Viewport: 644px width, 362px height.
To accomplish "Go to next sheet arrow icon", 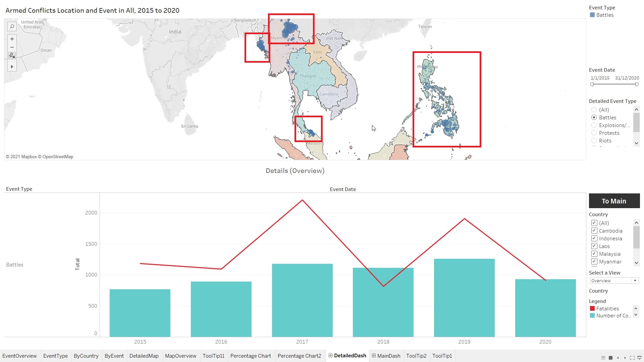I will [x=625, y=358].
